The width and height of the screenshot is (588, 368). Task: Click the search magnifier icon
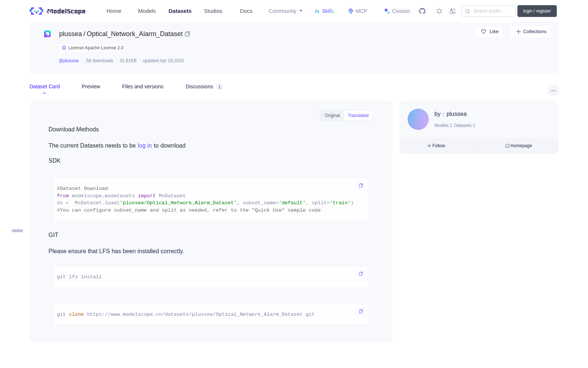coord(468,11)
